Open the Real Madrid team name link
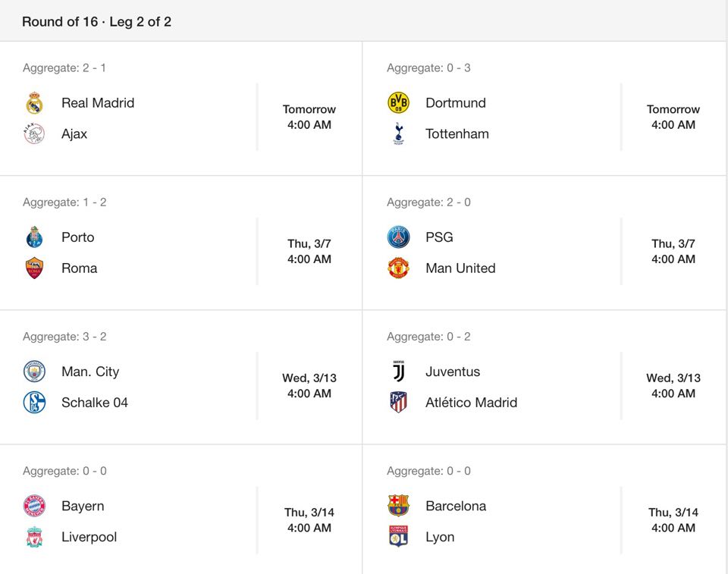Image resolution: width=728 pixels, height=574 pixels. tap(98, 103)
